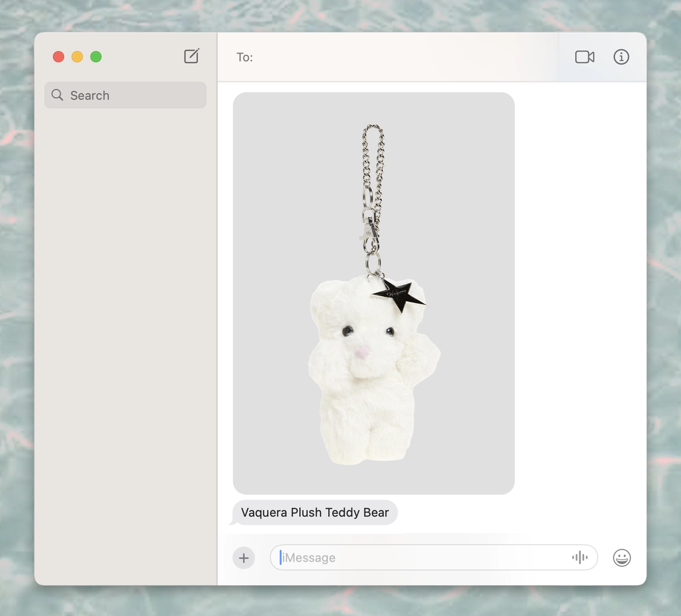Viewport: 681px width, 616px height.
Task: Start a FaceTime video call
Action: pos(585,57)
